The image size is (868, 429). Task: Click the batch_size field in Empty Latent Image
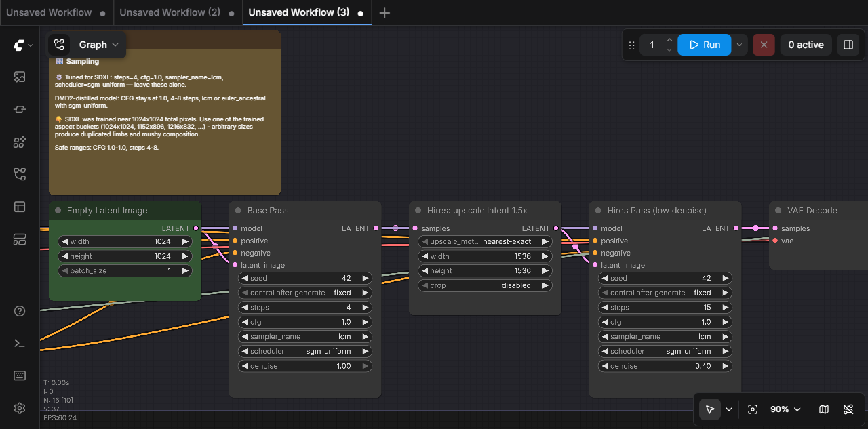point(125,270)
